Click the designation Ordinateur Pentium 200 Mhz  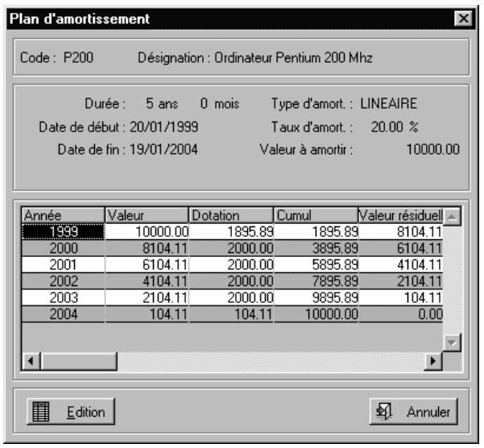click(x=293, y=57)
